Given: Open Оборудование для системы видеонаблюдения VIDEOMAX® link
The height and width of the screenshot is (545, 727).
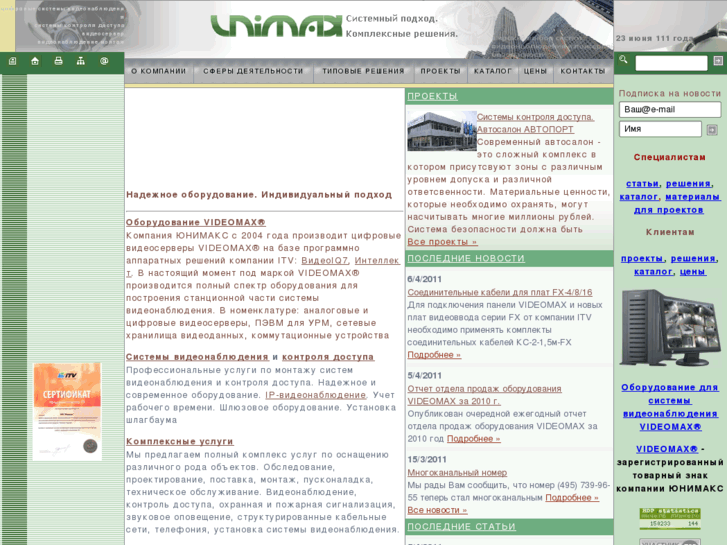Looking at the screenshot, I should (670, 407).
